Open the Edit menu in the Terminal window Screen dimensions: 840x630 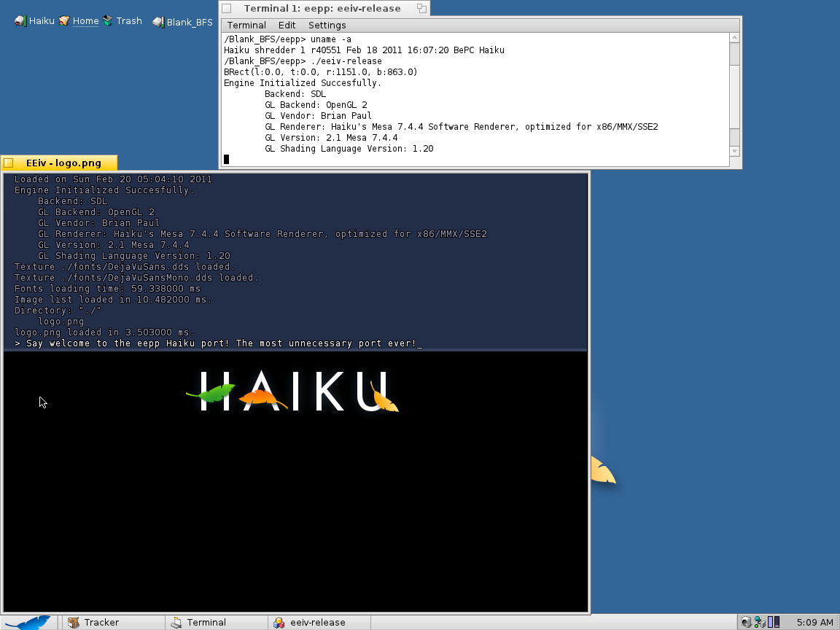click(287, 26)
